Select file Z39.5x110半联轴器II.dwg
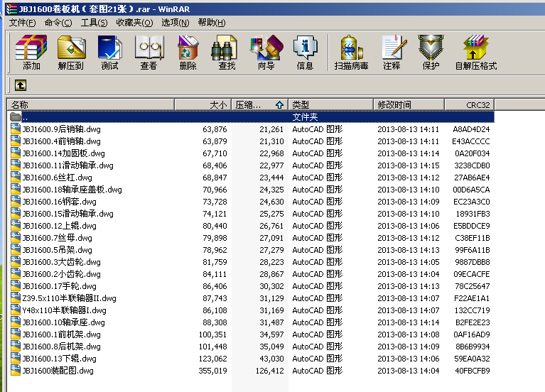Viewport: 545px width, 392px height. coord(70,298)
